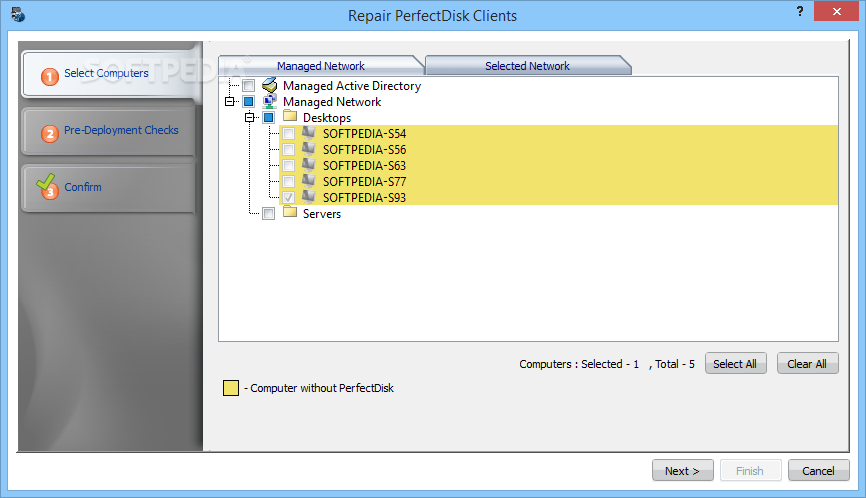This screenshot has width=866, height=498.
Task: Check the Managed Active Directory checkbox
Action: coord(249,86)
